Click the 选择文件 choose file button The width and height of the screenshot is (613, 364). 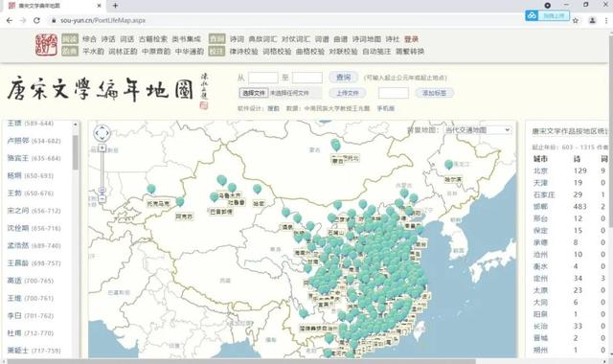pyautogui.click(x=253, y=93)
